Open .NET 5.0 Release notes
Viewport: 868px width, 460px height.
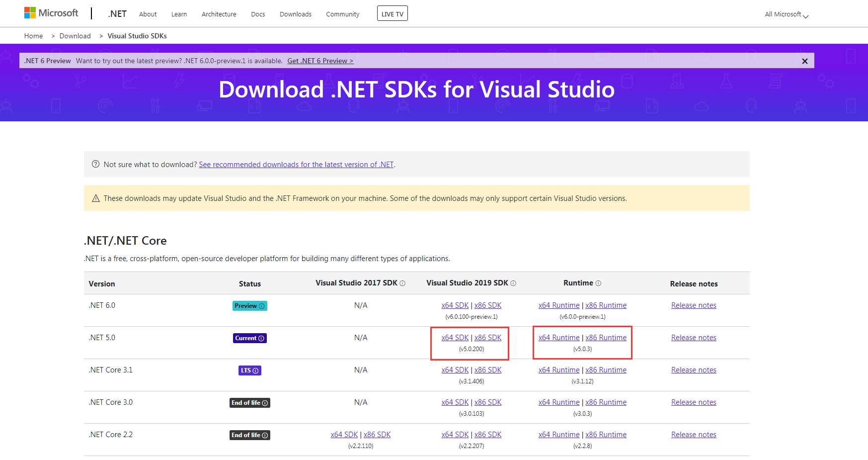click(x=694, y=338)
